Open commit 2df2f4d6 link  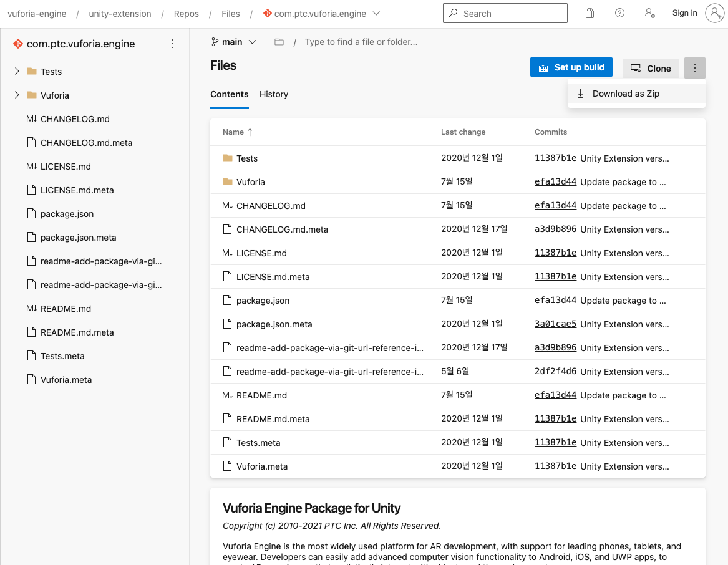tap(555, 371)
